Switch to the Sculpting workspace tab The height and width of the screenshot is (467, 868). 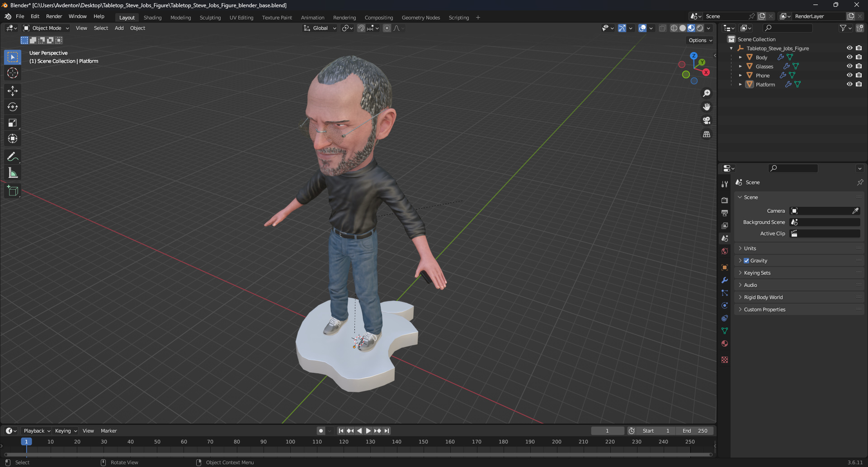coord(210,18)
